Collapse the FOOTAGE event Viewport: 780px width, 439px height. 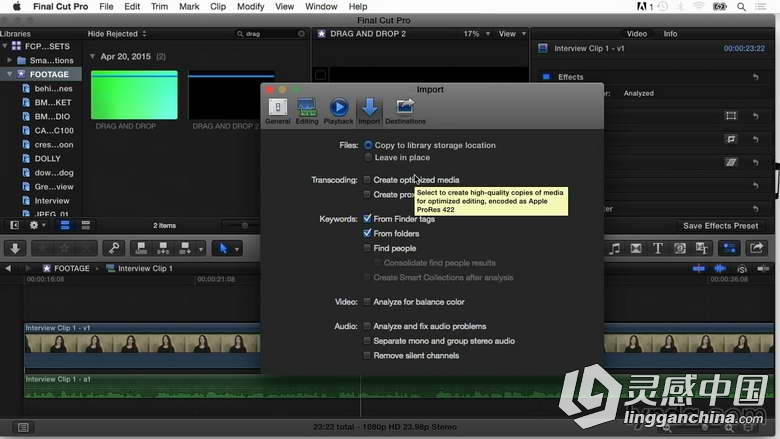click(x=9, y=74)
